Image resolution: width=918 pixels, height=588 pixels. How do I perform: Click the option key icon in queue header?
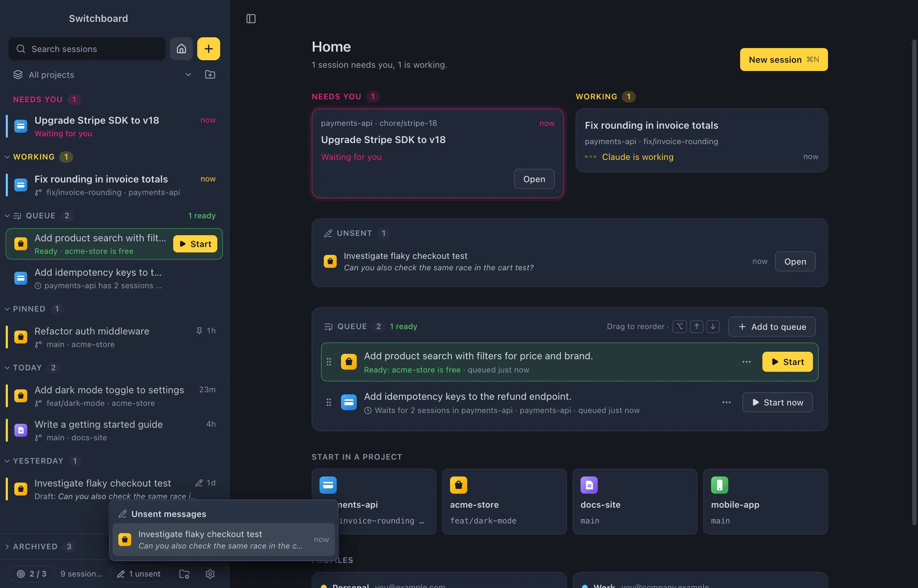tap(680, 327)
